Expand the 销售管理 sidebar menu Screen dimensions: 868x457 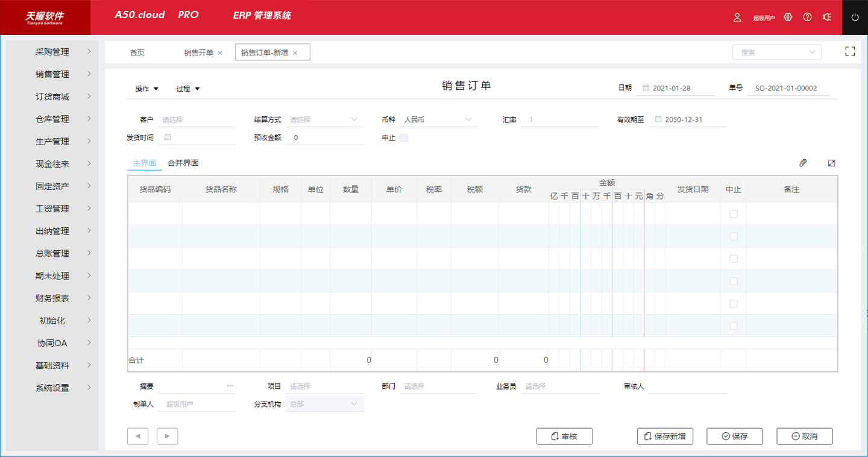coord(52,74)
